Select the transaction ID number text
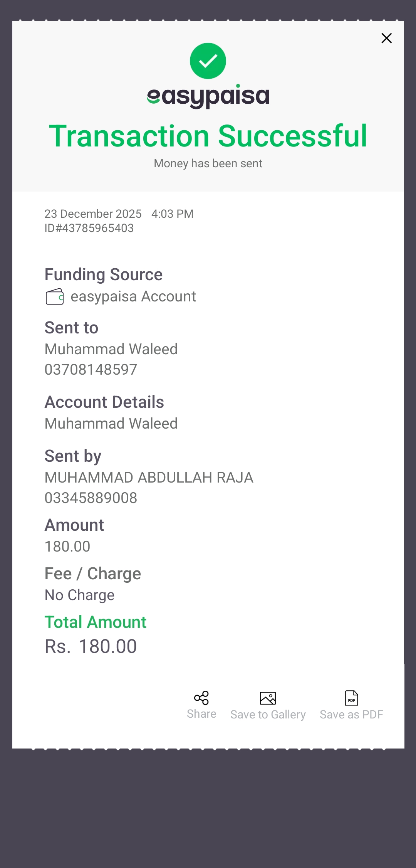Viewport: 416px width, 868px height. tap(89, 228)
